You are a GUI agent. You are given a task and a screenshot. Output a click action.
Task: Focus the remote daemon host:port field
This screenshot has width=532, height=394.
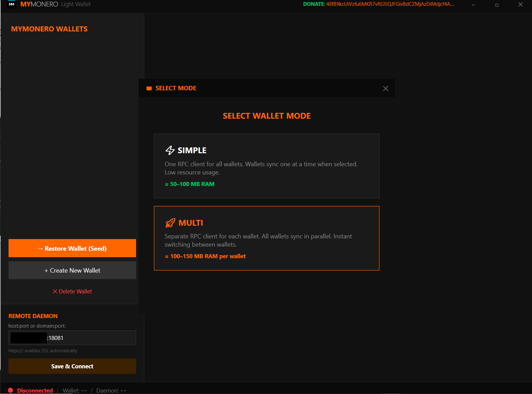coord(72,338)
